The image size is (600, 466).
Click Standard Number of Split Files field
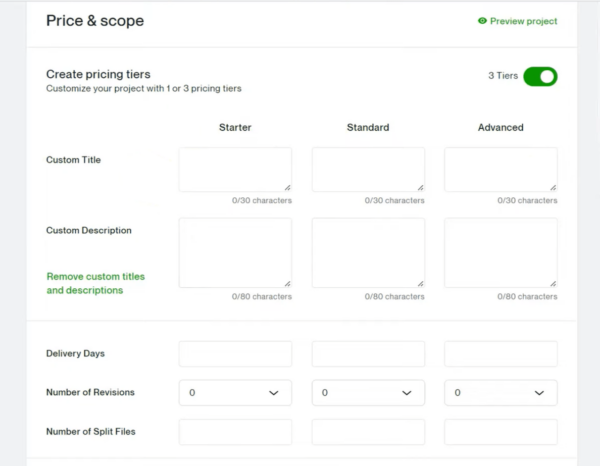click(368, 432)
